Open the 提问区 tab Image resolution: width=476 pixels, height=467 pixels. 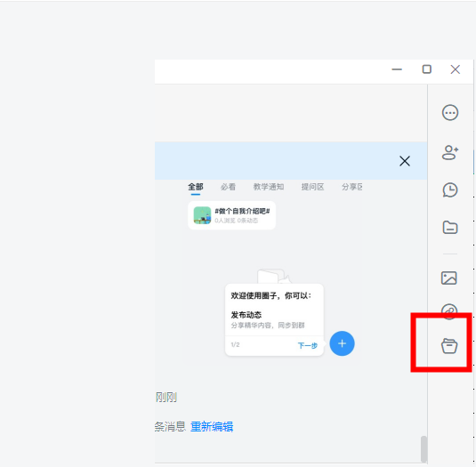(312, 187)
